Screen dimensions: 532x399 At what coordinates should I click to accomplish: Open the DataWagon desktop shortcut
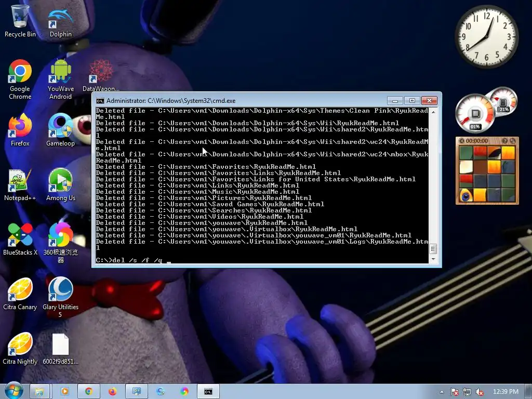click(x=101, y=75)
